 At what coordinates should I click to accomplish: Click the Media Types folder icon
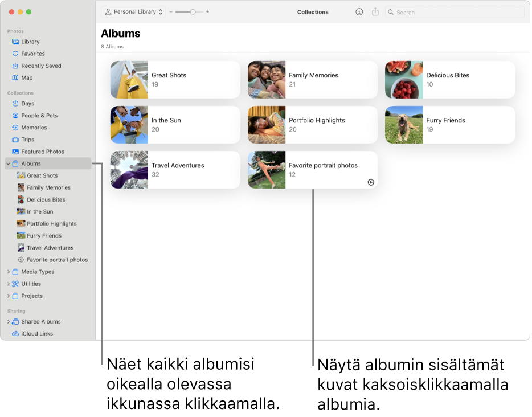15,272
